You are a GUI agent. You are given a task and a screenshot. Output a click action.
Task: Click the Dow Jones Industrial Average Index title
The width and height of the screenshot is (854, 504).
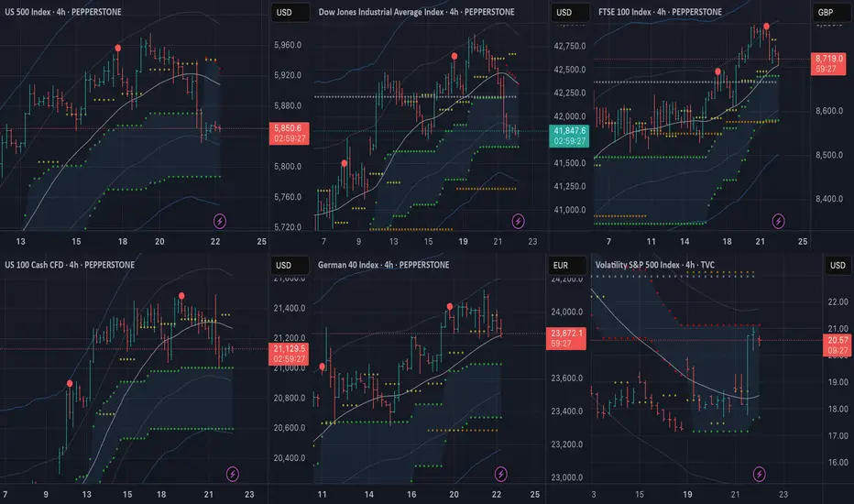coord(416,12)
